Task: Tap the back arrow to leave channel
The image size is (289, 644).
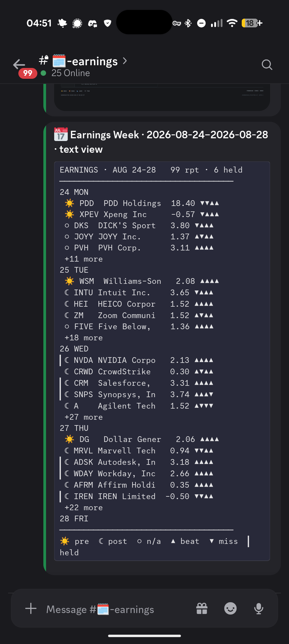Action: click(x=19, y=64)
